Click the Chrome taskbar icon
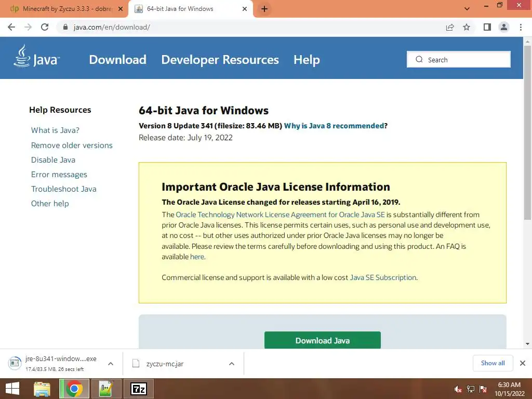 tap(74, 389)
